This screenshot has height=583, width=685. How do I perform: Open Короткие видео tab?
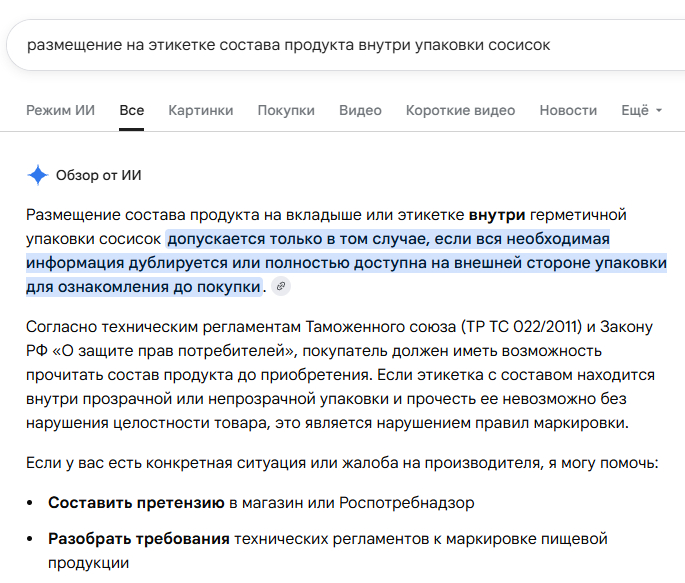tap(460, 110)
